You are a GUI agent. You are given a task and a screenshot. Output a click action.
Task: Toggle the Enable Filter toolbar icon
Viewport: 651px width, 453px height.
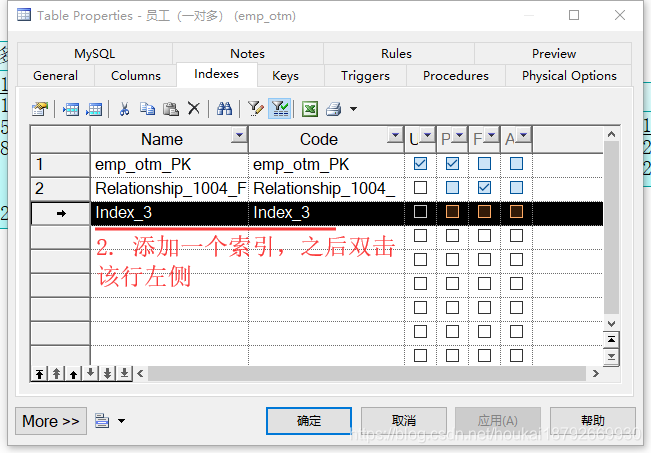(x=280, y=109)
